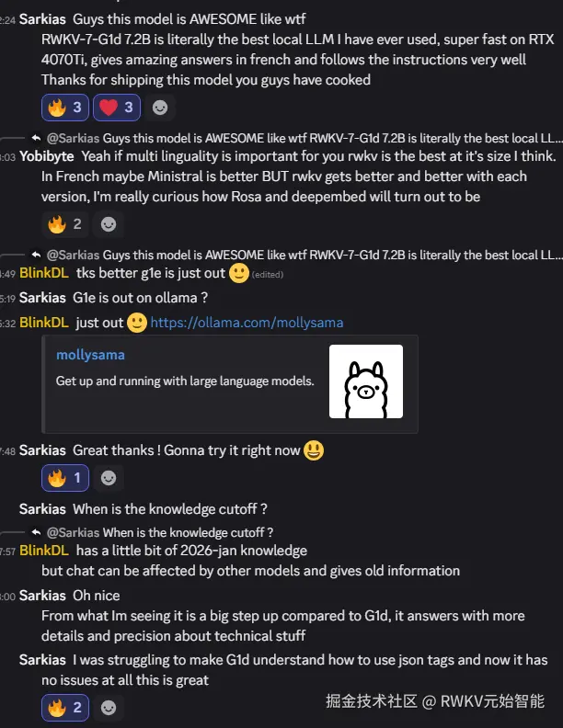
Task: Add reaction emoji to json tags message
Action: [109, 708]
